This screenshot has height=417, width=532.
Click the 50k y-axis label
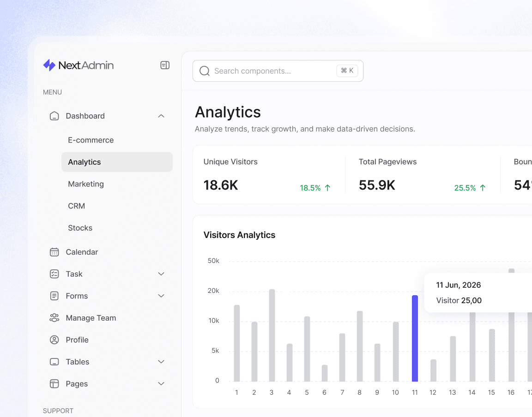213,261
